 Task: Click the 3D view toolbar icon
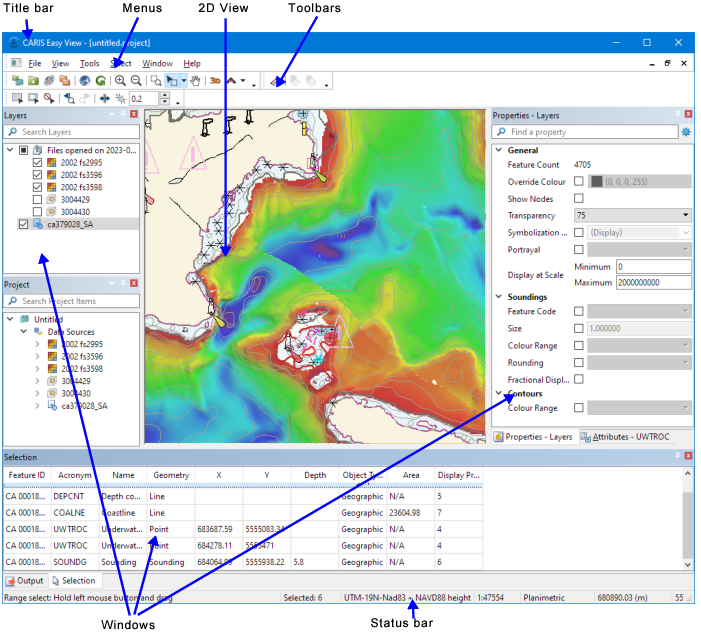coord(215,81)
